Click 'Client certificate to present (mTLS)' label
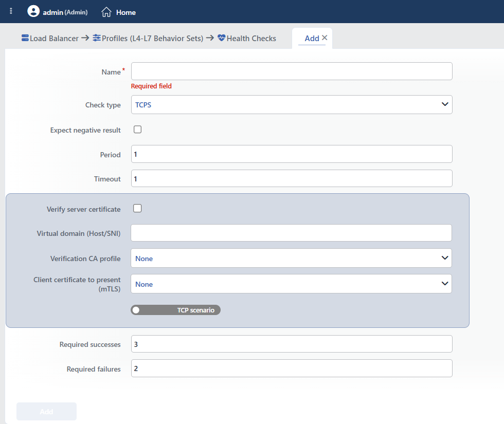This screenshot has width=504, height=424. pos(77,284)
